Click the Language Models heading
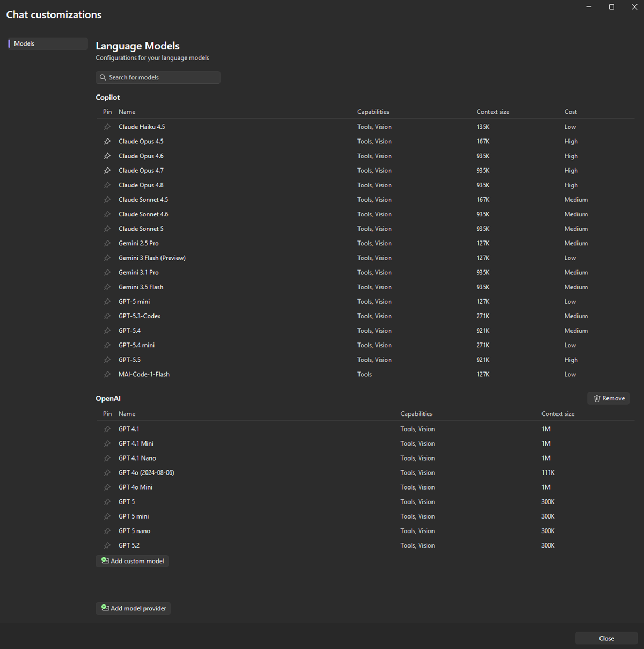The width and height of the screenshot is (644, 649). click(x=137, y=46)
